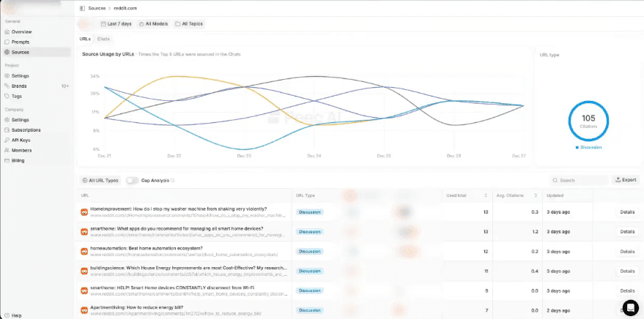Open the Overview page in sidebar
The height and width of the screenshot is (319, 644).
(21, 32)
